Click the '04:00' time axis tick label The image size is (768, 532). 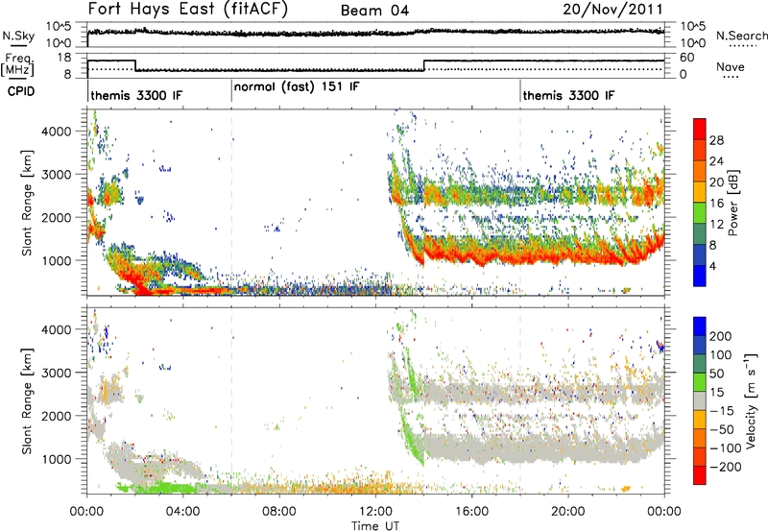[x=182, y=512]
